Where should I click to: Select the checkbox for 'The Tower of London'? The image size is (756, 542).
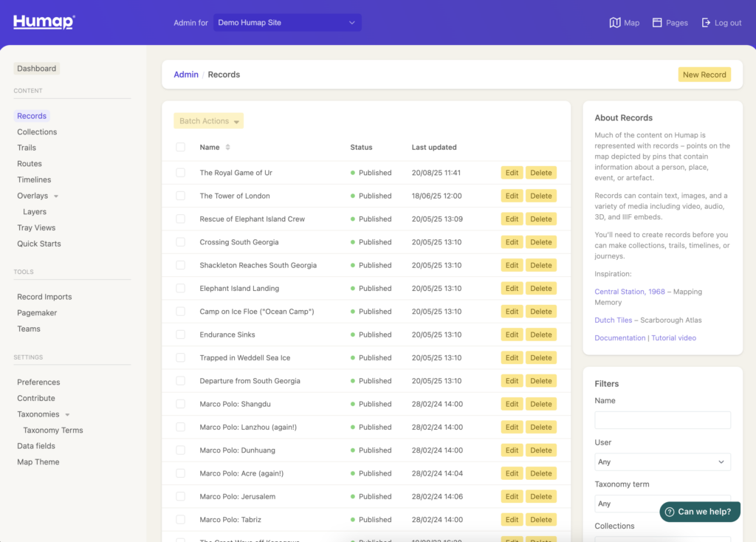pos(179,196)
